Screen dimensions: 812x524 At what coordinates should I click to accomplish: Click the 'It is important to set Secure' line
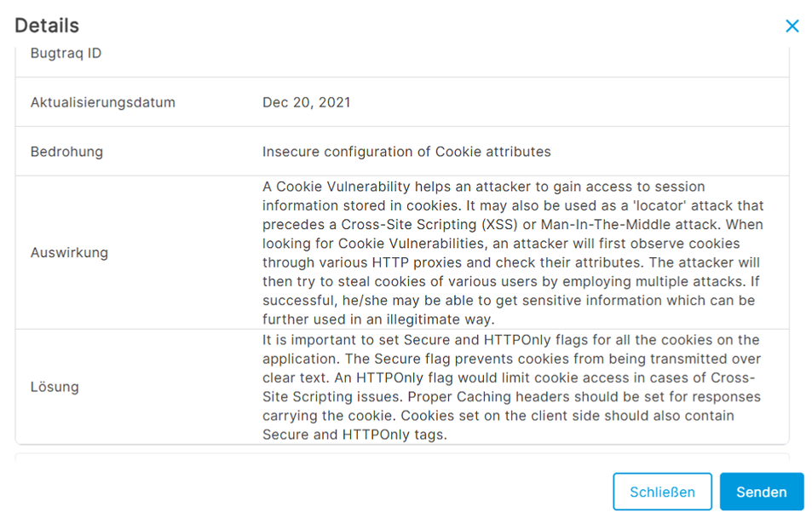tap(358, 340)
